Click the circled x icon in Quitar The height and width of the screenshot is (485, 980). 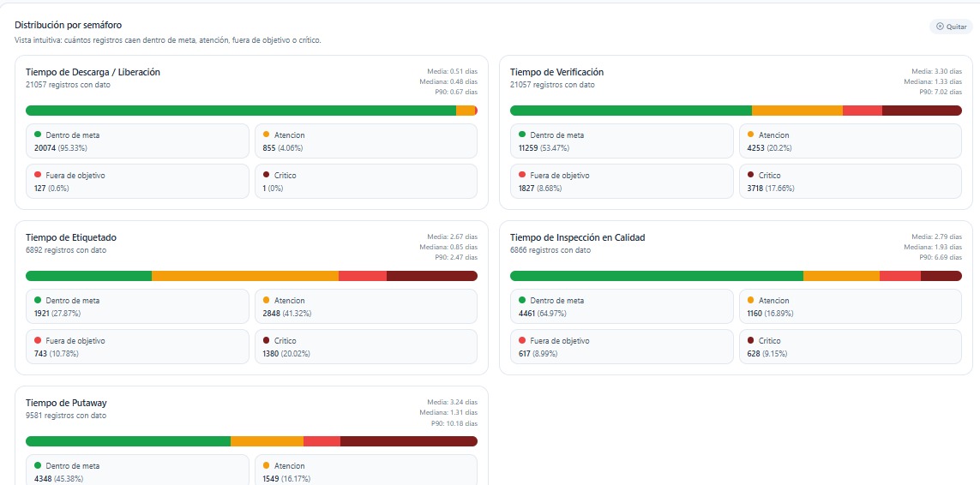(x=940, y=27)
